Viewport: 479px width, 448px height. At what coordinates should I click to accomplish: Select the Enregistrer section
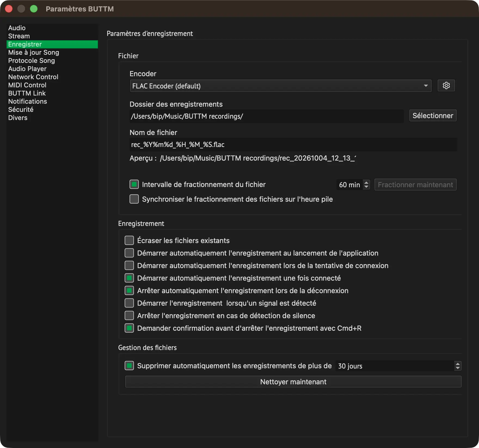pyautogui.click(x=52, y=44)
